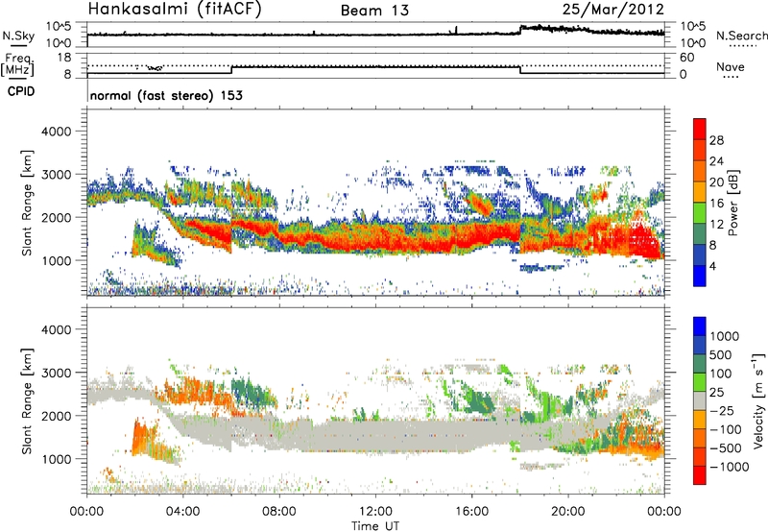
Task: Click 'normal (fast stereo) 153' text
Action: (x=166, y=95)
